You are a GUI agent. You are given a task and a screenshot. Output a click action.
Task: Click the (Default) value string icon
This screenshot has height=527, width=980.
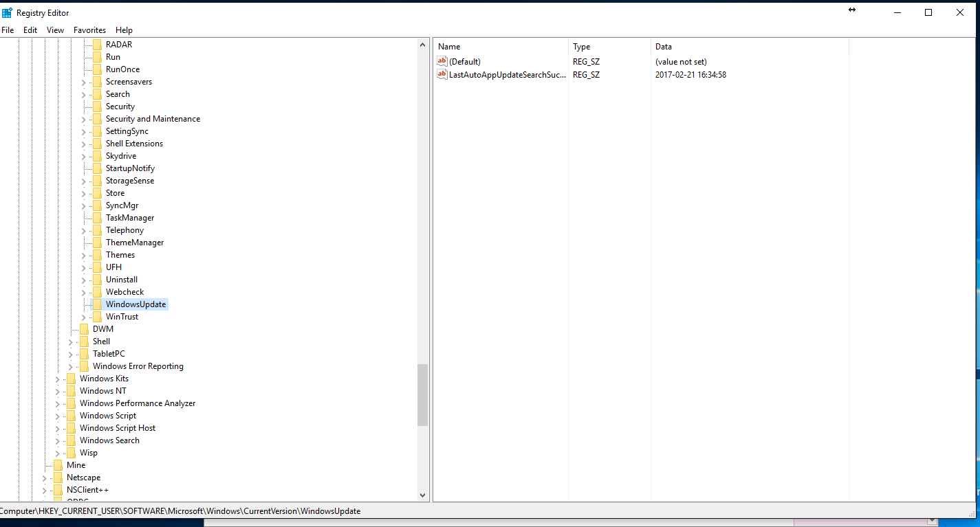point(442,62)
